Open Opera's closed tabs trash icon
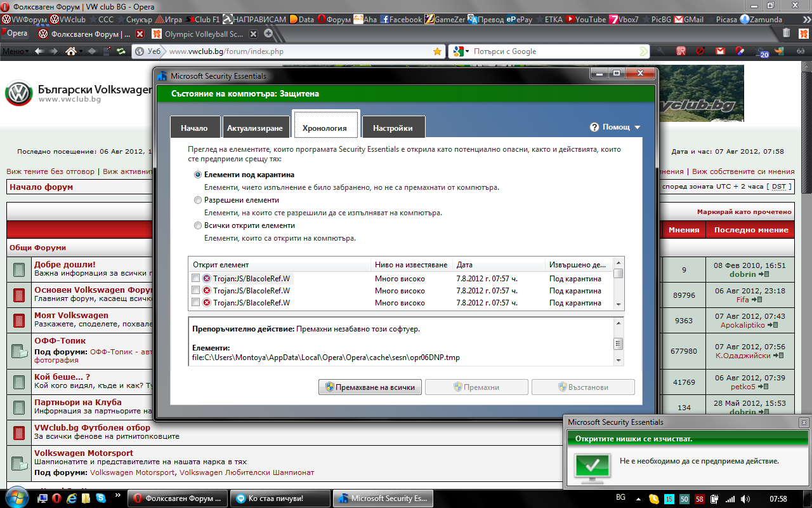This screenshot has width=812, height=508. (x=787, y=34)
